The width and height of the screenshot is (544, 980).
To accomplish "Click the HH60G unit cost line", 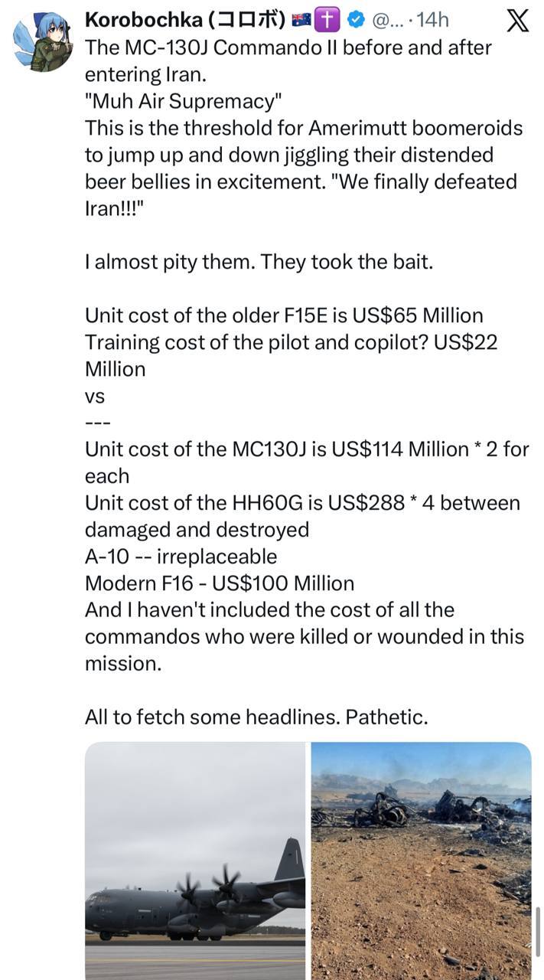I will click(302, 503).
